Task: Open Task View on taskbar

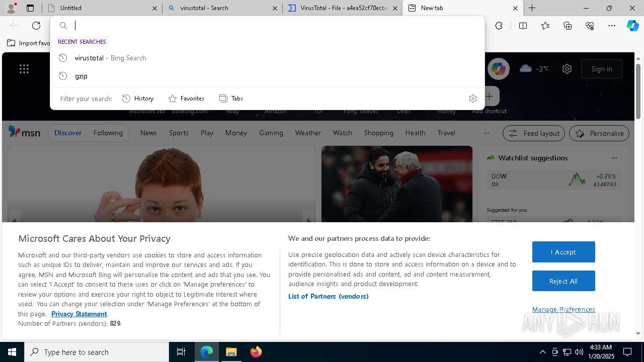Action: coord(181,352)
